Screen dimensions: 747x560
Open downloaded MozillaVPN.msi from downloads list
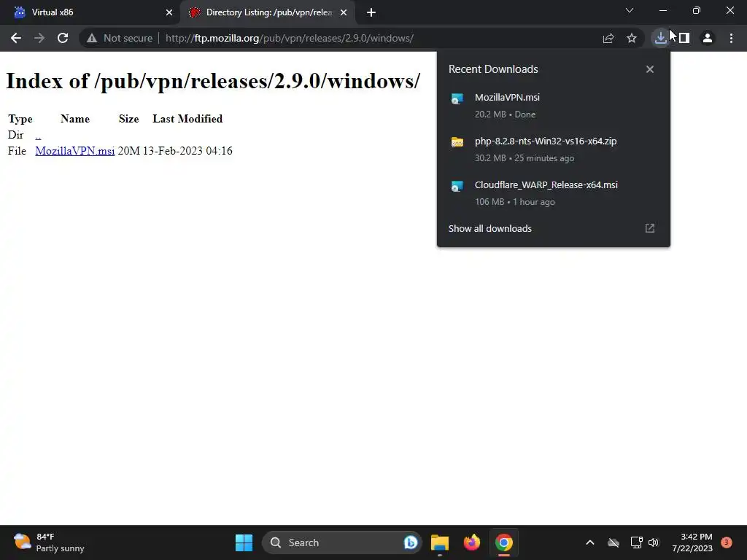pos(554,105)
